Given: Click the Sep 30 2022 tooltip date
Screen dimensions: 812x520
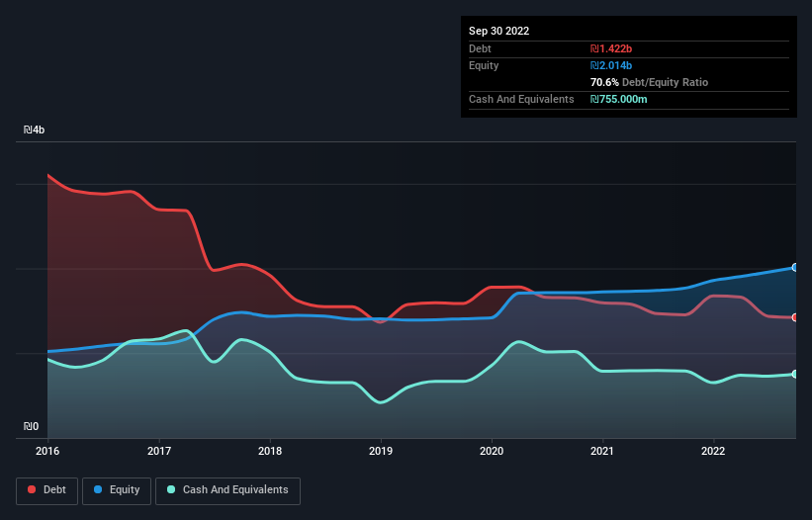Looking at the screenshot, I should click(x=498, y=31).
